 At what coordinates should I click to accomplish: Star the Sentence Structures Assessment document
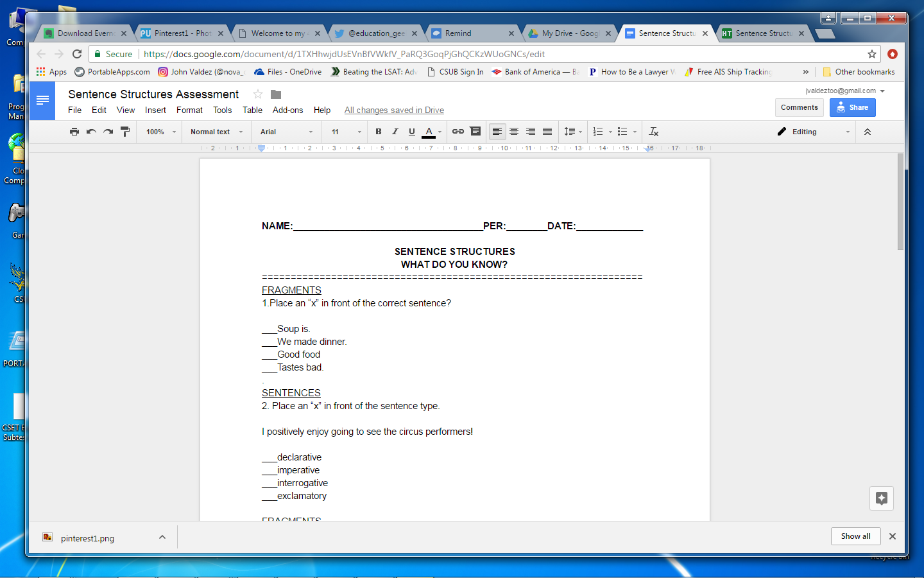point(258,94)
